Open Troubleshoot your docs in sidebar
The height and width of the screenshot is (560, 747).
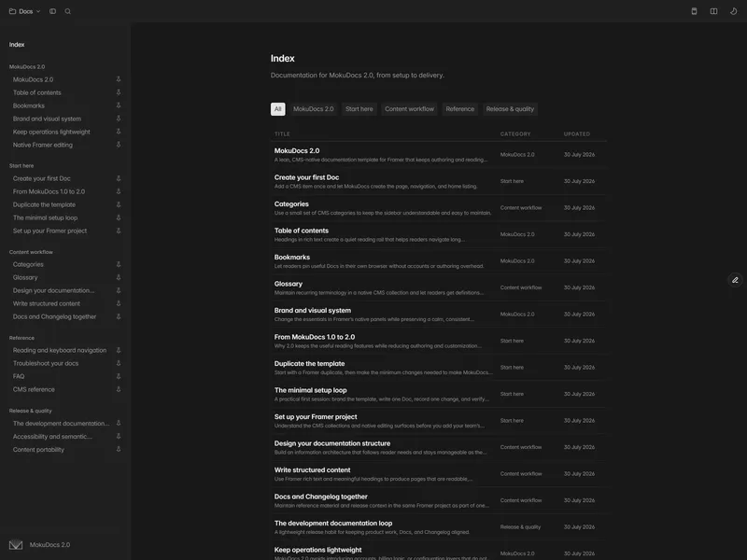46,363
